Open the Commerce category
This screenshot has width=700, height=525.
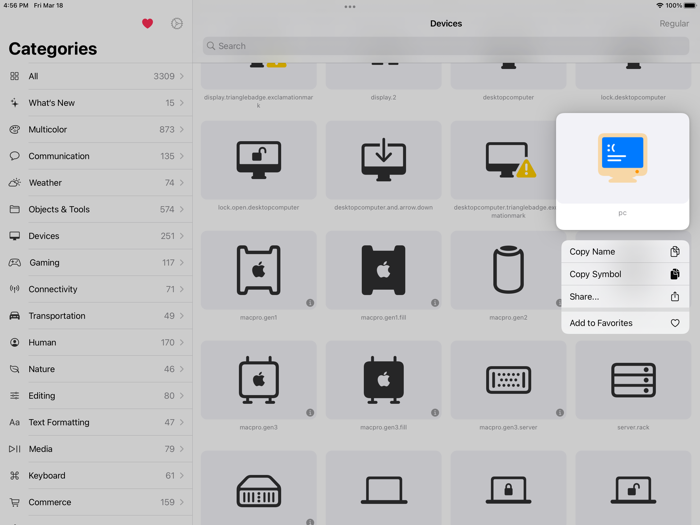click(96, 502)
